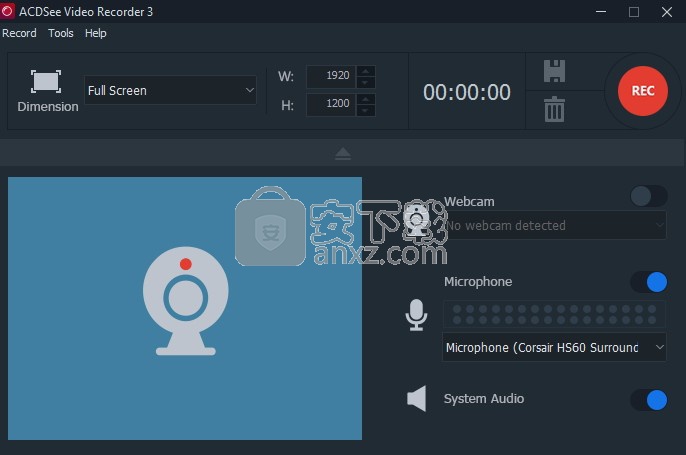Click the Webcam label text
The height and width of the screenshot is (455, 686).
(x=469, y=202)
